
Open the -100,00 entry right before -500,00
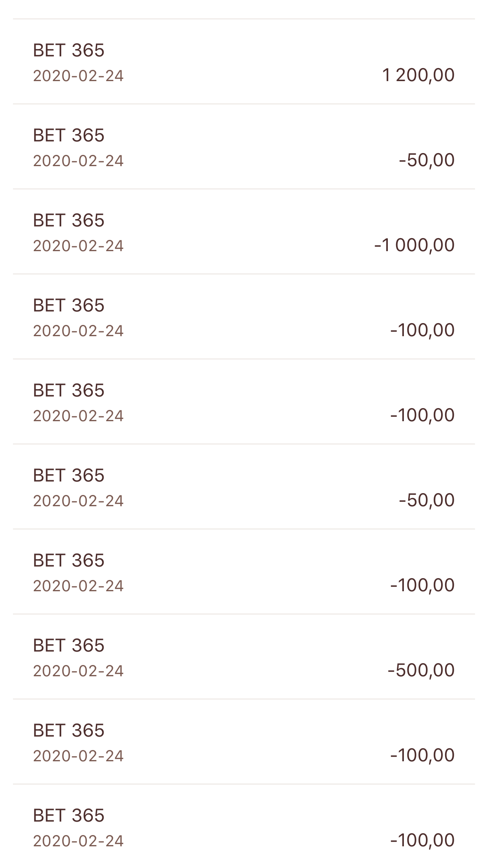pyautogui.click(x=244, y=572)
